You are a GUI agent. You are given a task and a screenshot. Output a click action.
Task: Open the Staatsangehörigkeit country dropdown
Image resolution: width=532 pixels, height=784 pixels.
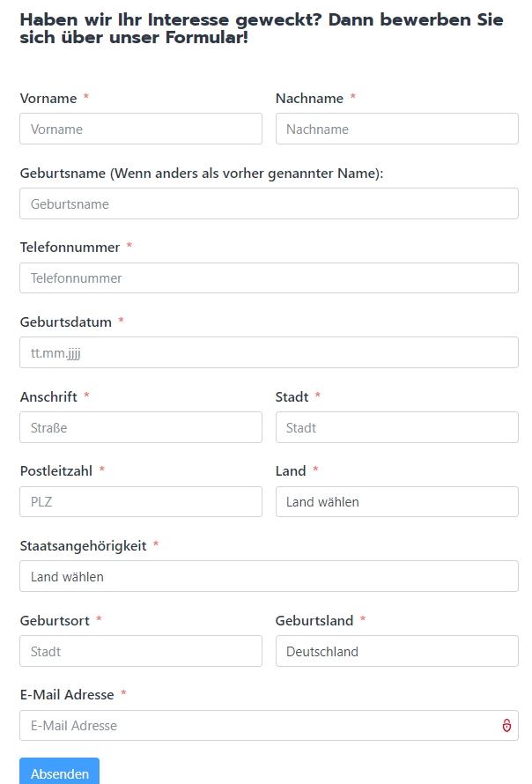point(269,576)
